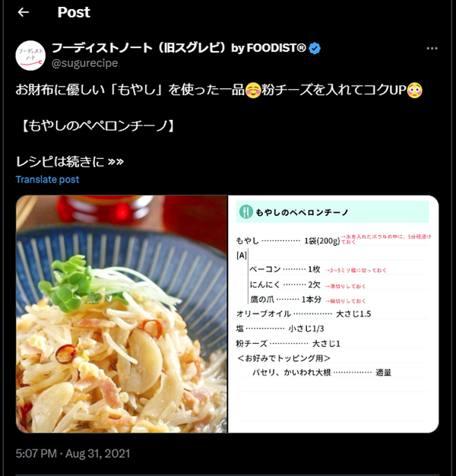Click the 5:07 PM Aug 31, 2021 timestamp

point(73,453)
